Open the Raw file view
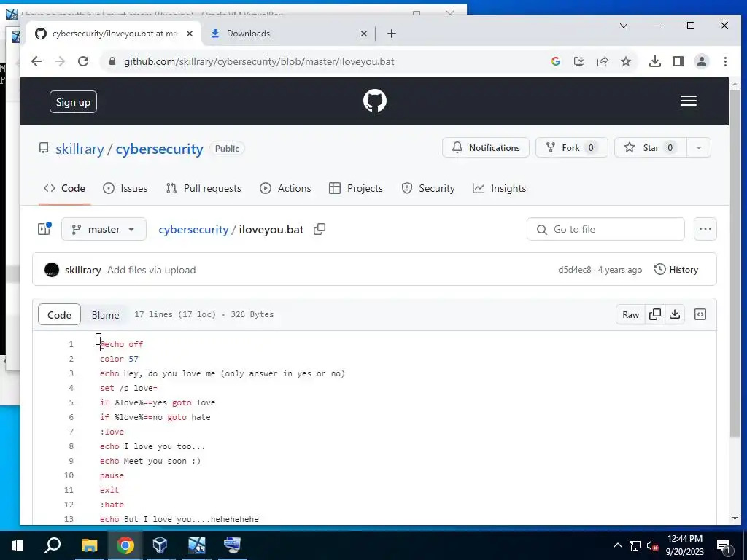This screenshot has height=560, width=747. [x=630, y=314]
